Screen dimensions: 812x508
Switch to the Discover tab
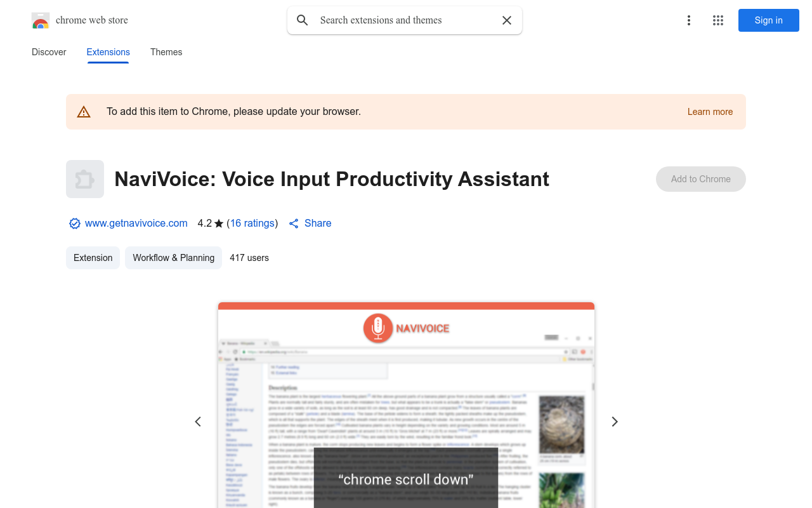[49, 52]
